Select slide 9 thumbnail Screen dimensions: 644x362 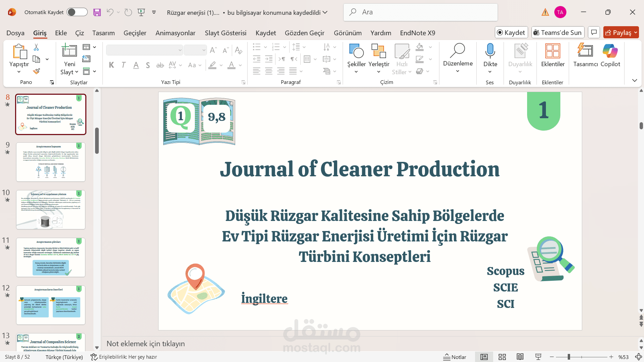click(x=51, y=162)
